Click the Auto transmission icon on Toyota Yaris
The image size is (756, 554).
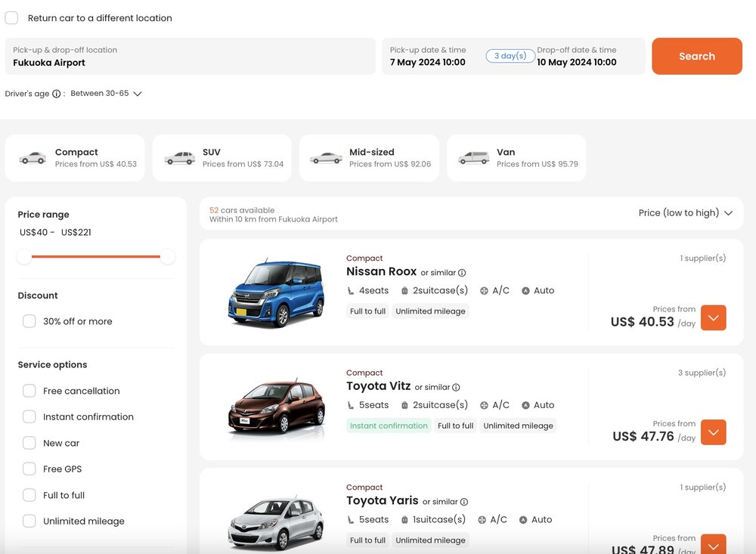point(523,520)
